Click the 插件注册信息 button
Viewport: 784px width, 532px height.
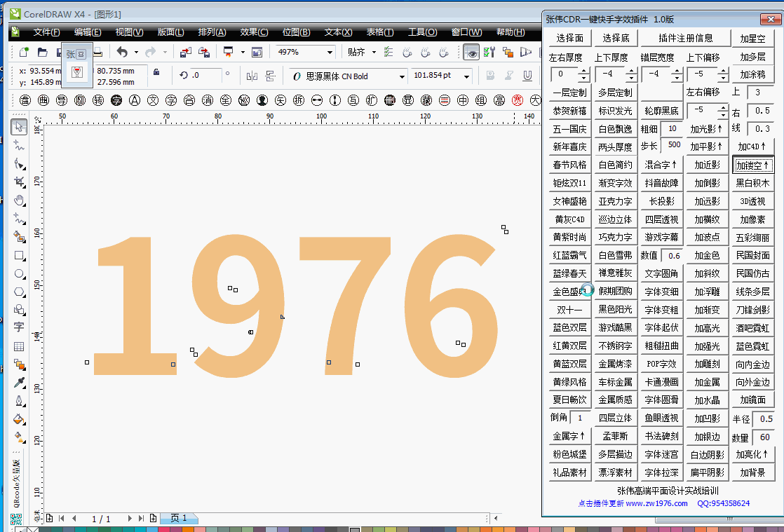(x=686, y=38)
